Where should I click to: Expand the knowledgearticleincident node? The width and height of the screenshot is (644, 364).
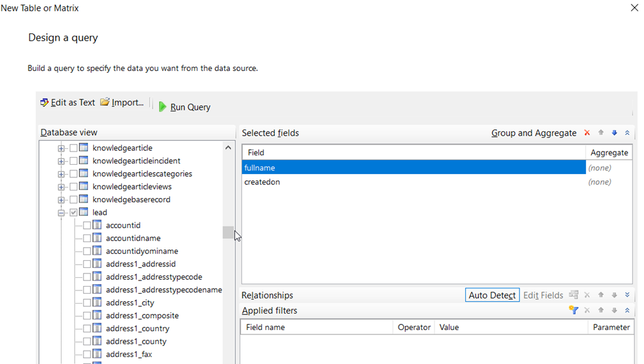pos(61,162)
